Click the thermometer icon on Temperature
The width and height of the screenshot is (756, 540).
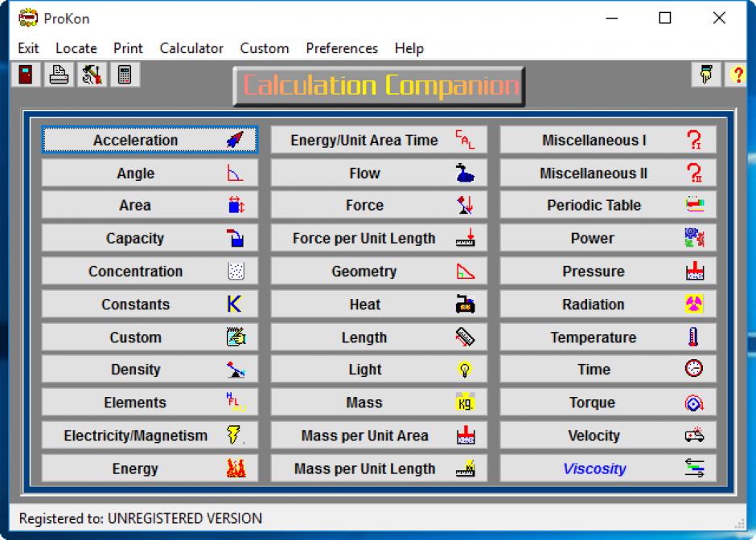(x=693, y=337)
